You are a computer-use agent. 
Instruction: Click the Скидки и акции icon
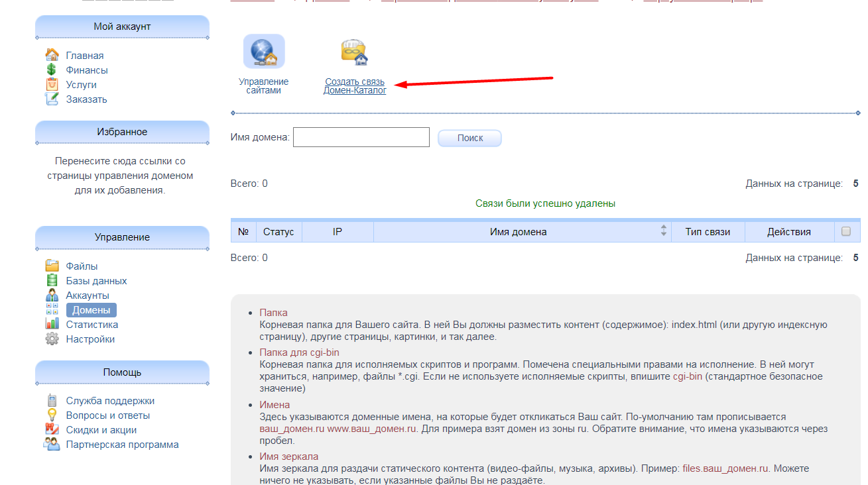[52, 429]
